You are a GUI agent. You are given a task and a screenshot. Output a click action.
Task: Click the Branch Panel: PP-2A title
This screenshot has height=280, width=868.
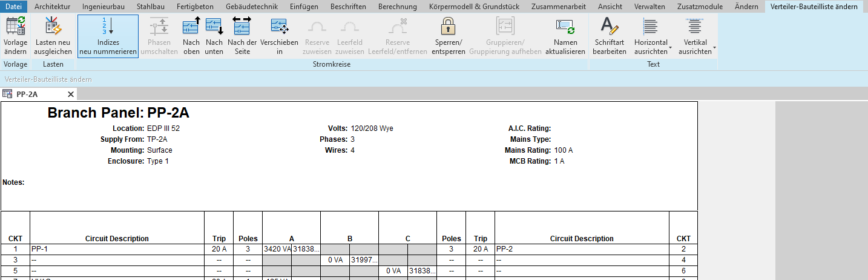(x=118, y=113)
